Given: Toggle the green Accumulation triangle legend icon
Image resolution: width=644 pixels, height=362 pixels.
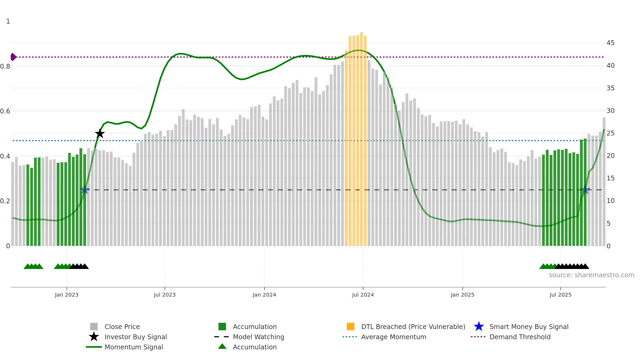Looking at the screenshot, I should coord(222,346).
